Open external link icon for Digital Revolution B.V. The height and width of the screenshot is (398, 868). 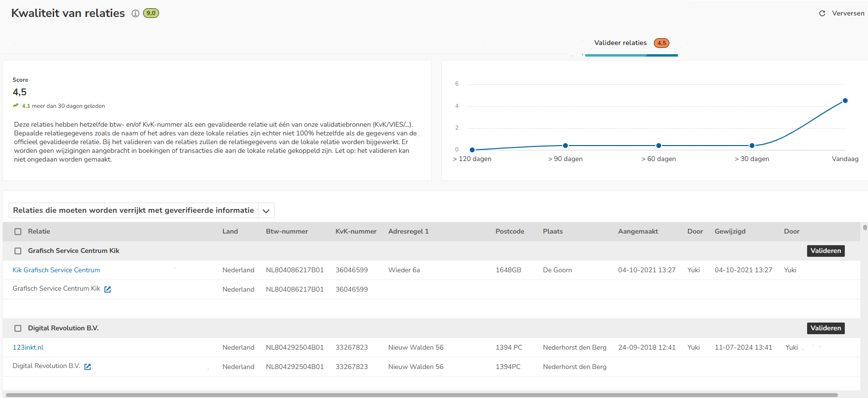point(87,367)
